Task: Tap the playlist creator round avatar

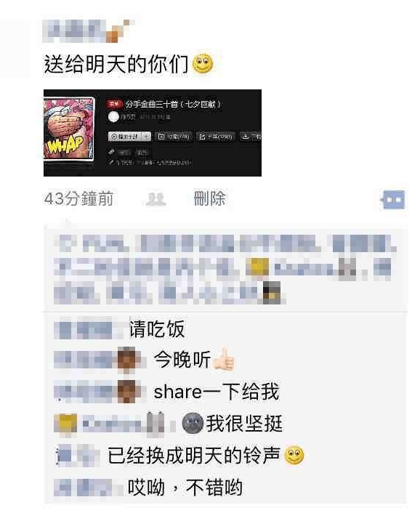Action: (113, 117)
